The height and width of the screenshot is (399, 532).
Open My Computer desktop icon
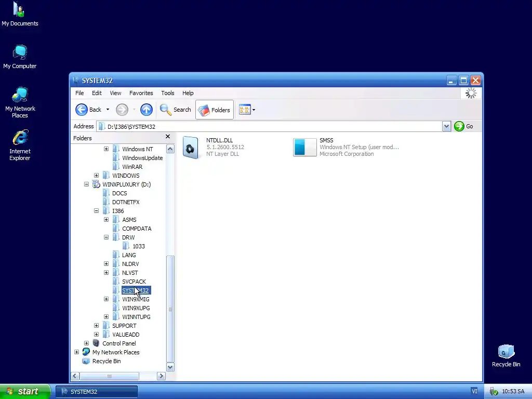20,57
